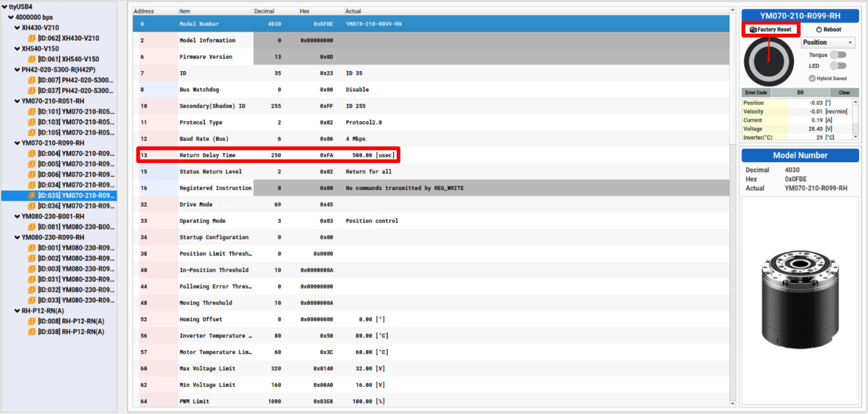Select the Secondary(Shadow) ID row
This screenshot has height=414, width=868.
coord(431,106)
